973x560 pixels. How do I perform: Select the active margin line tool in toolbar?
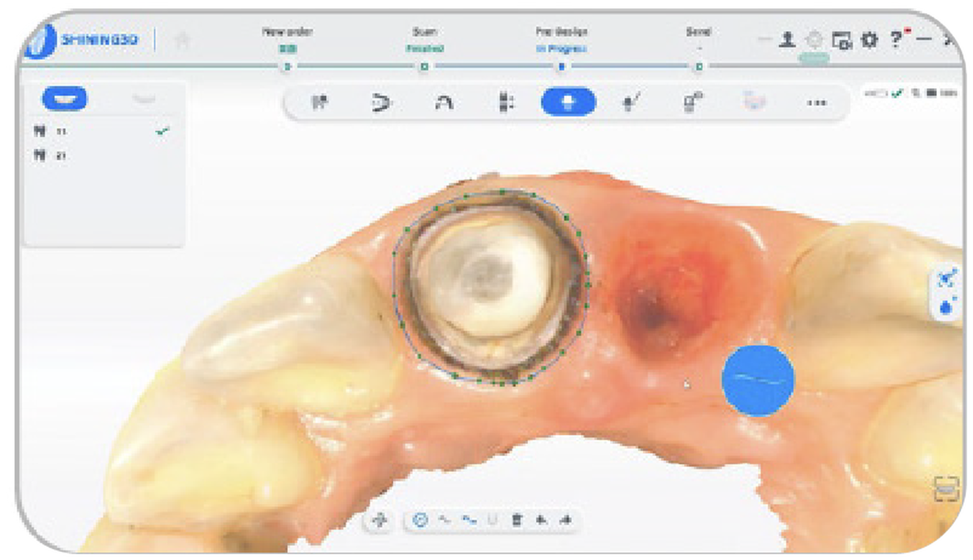[568, 103]
